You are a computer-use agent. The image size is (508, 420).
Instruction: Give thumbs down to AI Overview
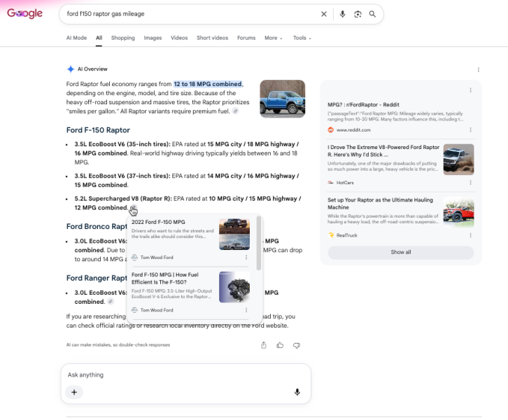pos(297,346)
